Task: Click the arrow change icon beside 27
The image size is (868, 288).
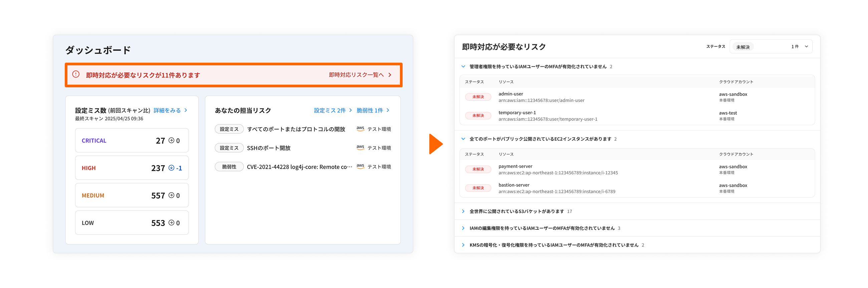Action: click(x=171, y=140)
